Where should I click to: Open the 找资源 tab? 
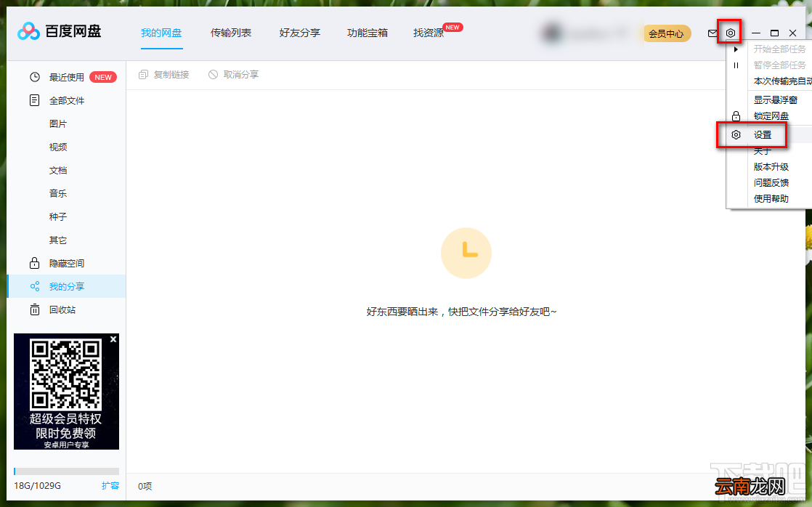[429, 33]
